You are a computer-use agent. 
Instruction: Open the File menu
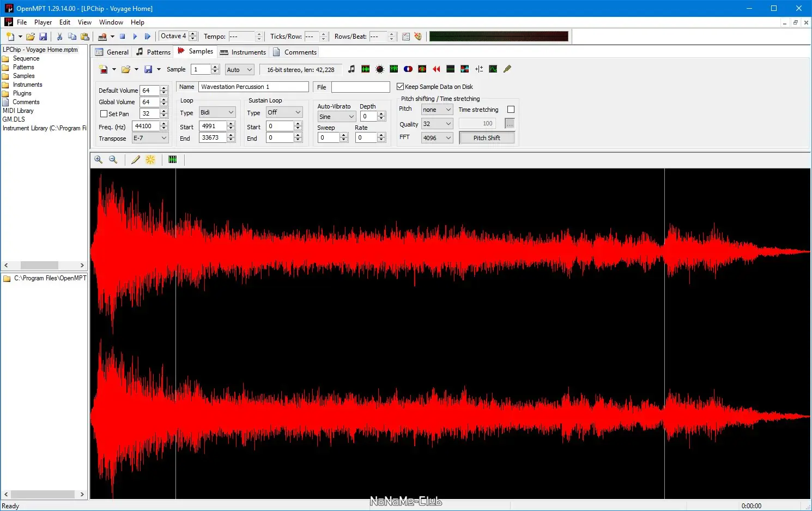(22, 22)
